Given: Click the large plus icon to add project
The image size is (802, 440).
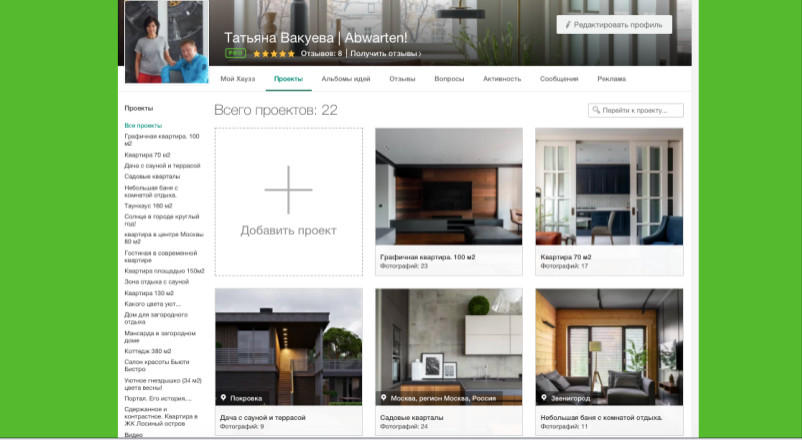Looking at the screenshot, I should [288, 190].
